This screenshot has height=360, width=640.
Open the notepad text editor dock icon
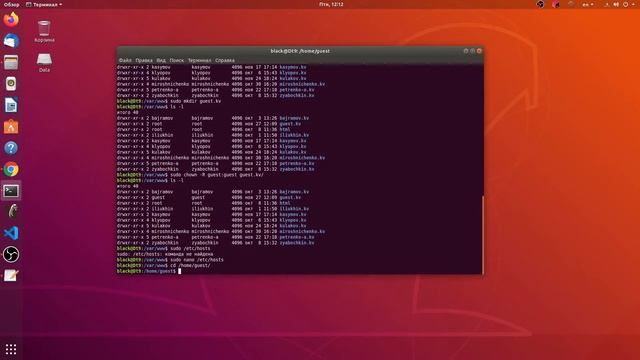click(x=11, y=276)
